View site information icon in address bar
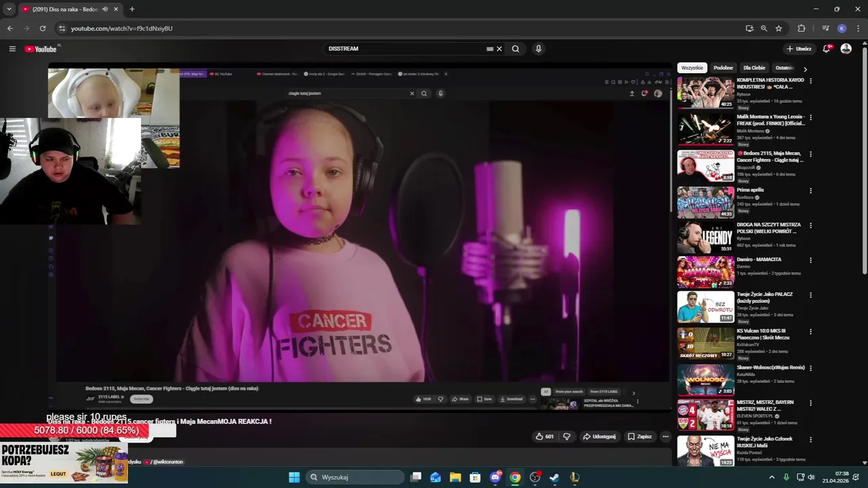Viewport: 868px width, 488px height. 62,28
